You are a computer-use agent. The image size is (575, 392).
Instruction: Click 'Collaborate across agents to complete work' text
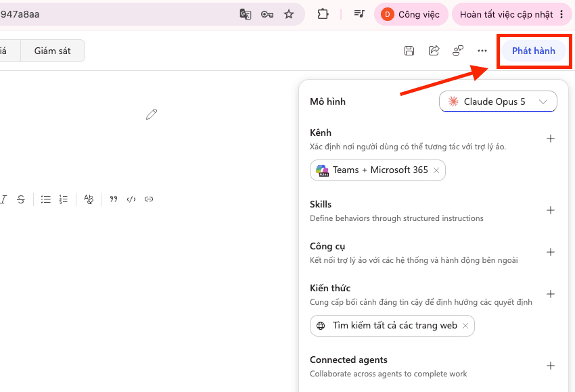[x=388, y=374]
